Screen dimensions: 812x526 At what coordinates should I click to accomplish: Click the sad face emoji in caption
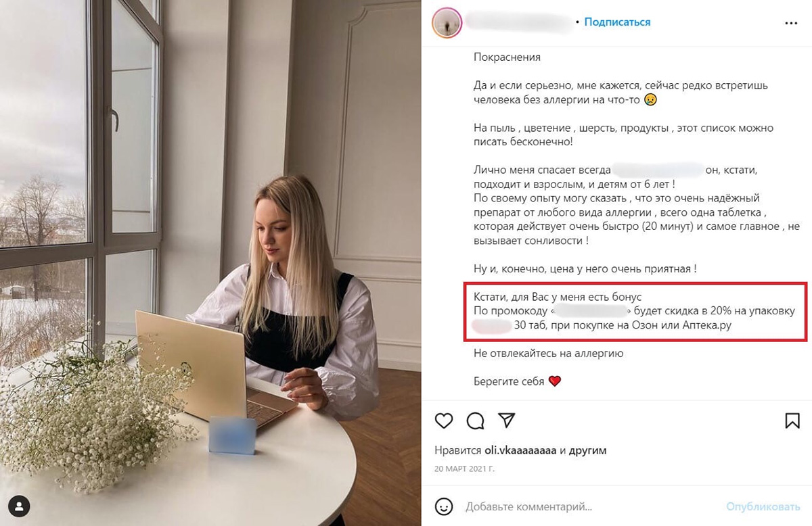(x=650, y=100)
